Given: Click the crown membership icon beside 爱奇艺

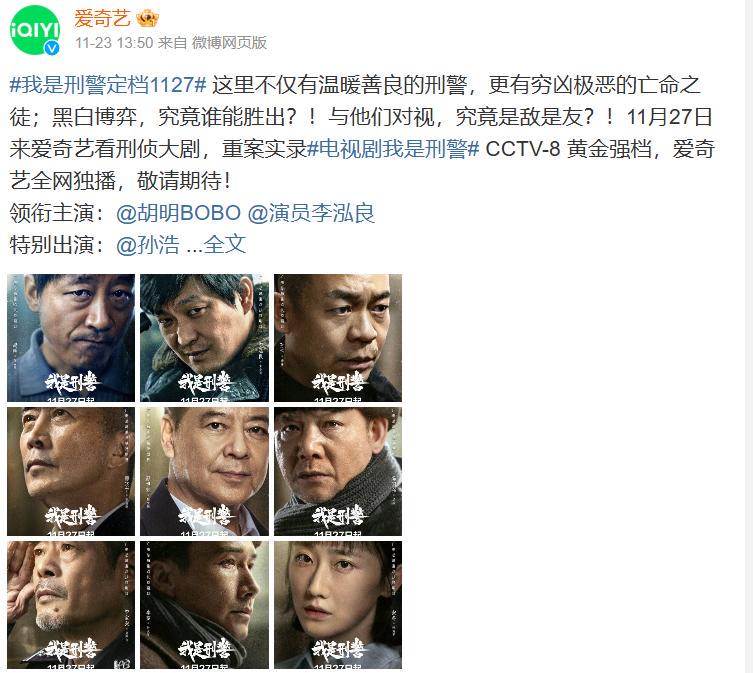Looking at the screenshot, I should tap(147, 19).
